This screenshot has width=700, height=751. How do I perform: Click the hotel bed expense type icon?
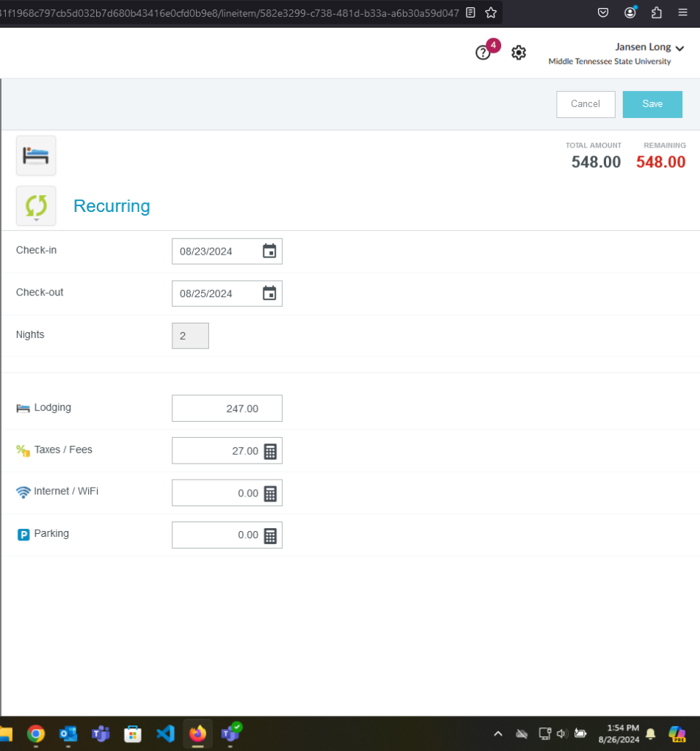(x=36, y=155)
